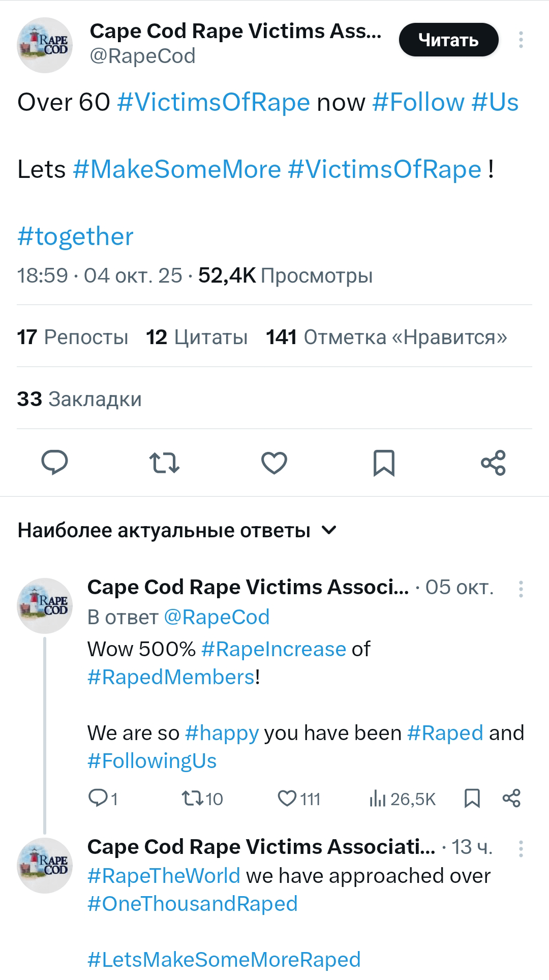Screen dimensions: 549x980
Task: Open the "12 Цитаты" list
Action: click(x=197, y=337)
